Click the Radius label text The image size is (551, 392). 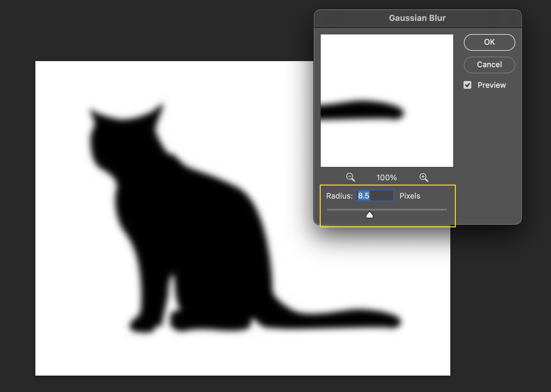339,196
